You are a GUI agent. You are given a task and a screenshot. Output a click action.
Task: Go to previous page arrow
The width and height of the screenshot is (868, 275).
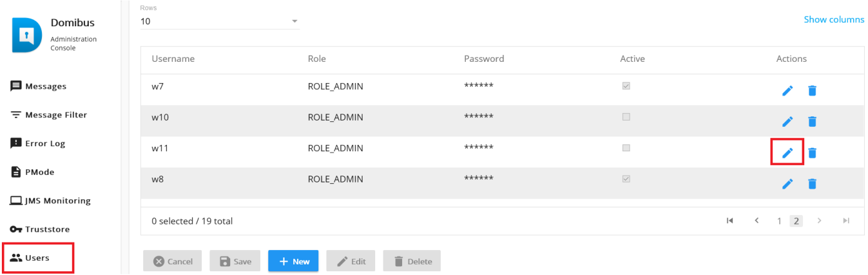coord(757,221)
